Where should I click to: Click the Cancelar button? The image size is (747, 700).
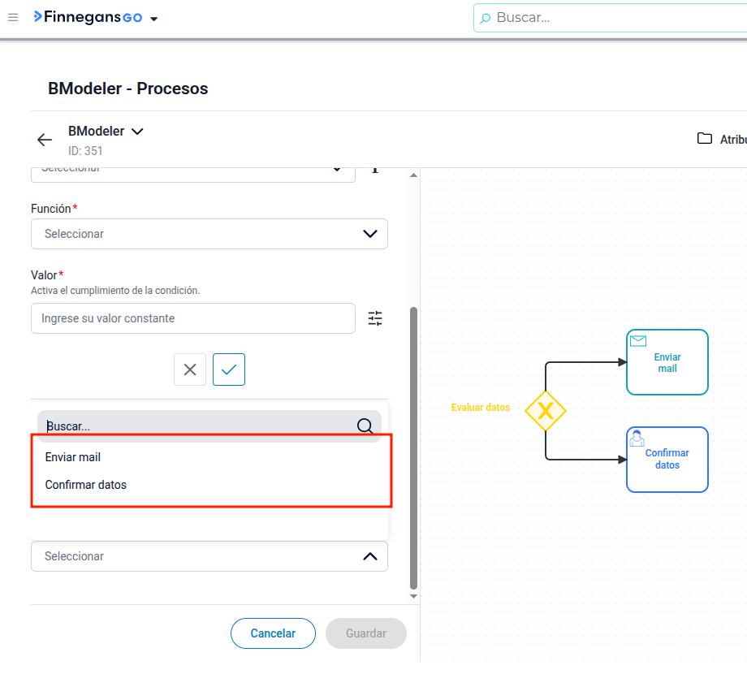[273, 633]
